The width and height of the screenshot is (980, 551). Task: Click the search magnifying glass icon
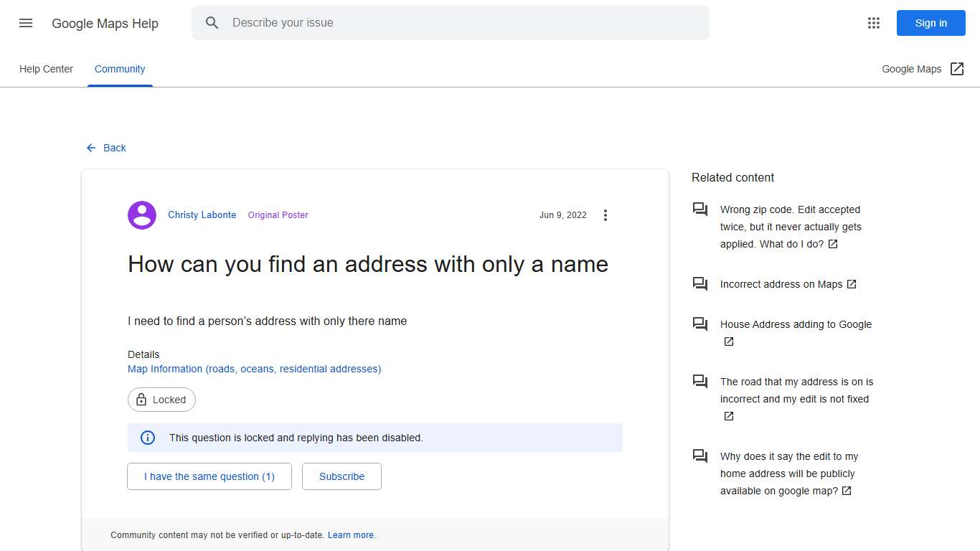point(212,22)
